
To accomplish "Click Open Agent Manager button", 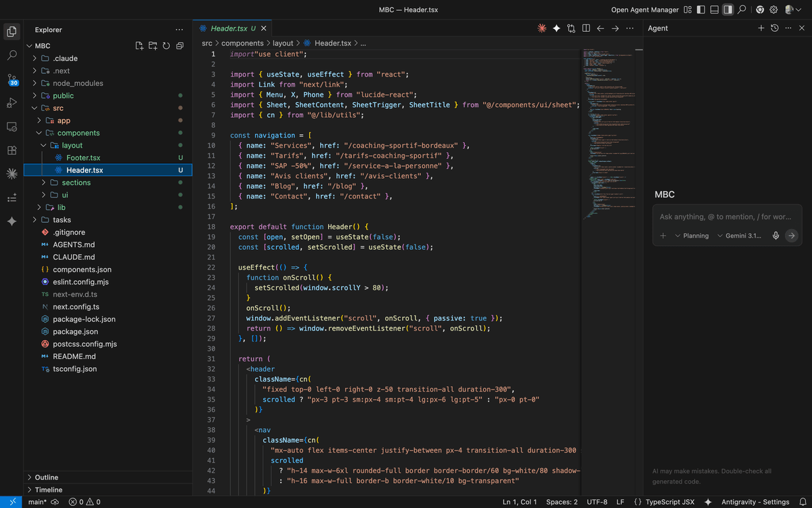I will tap(644, 9).
